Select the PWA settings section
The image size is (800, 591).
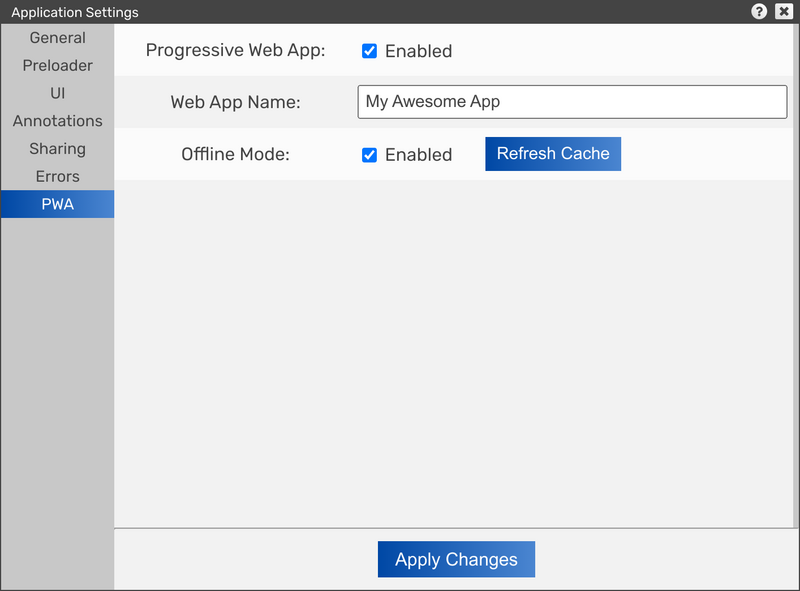[x=57, y=203]
